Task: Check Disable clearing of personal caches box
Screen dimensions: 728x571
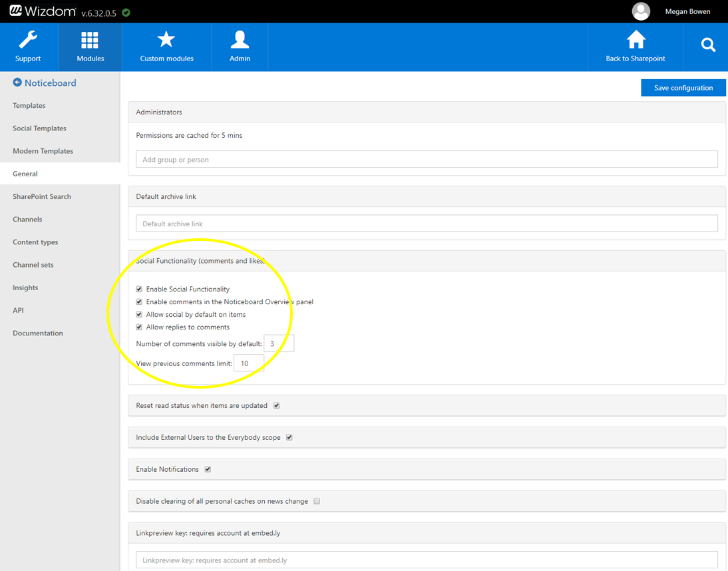Action: tap(317, 501)
